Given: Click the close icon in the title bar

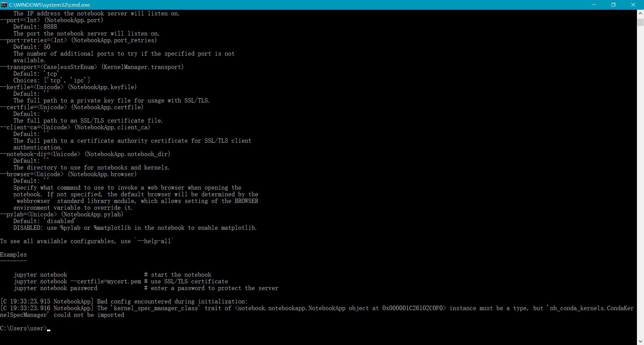Looking at the screenshot, I should coord(634,5).
